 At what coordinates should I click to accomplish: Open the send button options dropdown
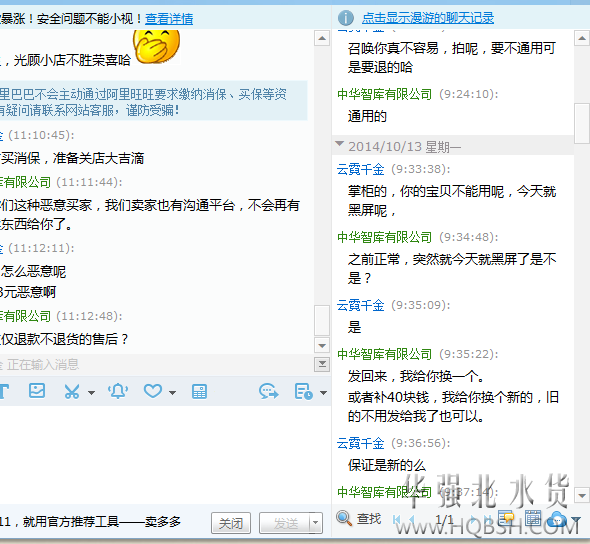click(x=316, y=523)
